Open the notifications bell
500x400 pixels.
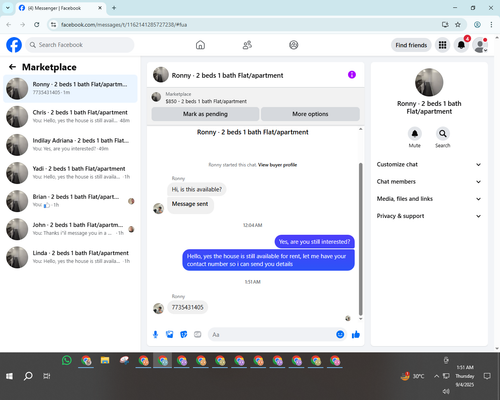461,45
